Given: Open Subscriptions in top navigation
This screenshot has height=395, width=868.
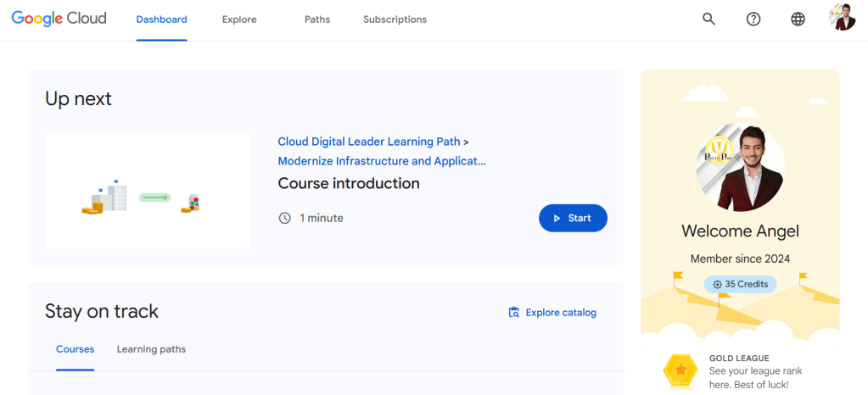Looking at the screenshot, I should 395,19.
